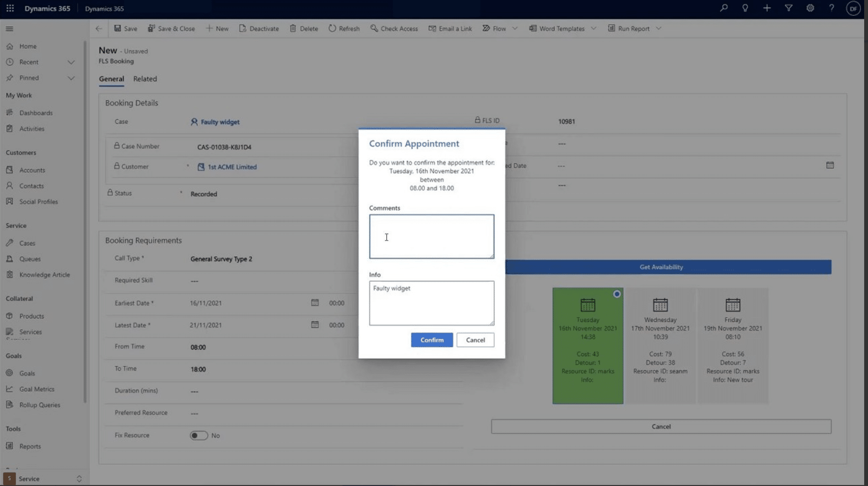Click the Confirm button in the dialog

pyautogui.click(x=431, y=340)
